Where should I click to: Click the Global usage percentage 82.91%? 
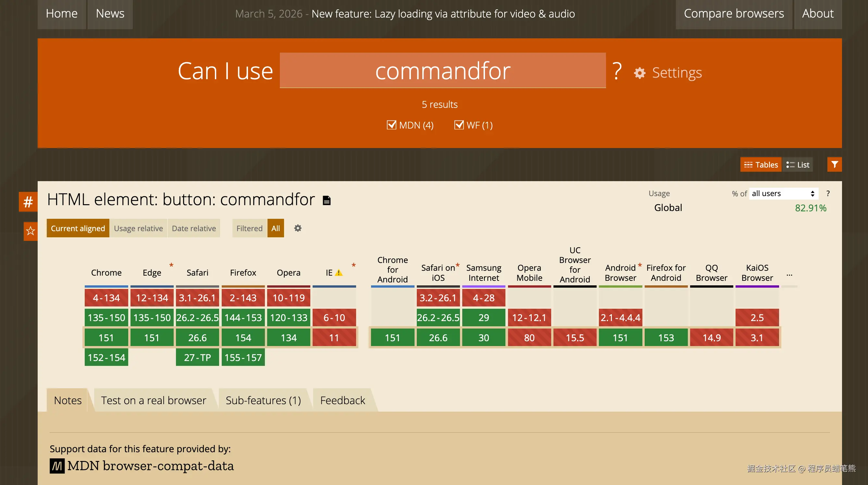tap(811, 208)
